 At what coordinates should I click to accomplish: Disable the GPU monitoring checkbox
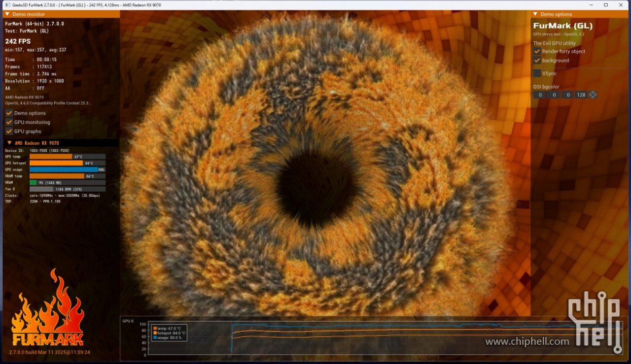(x=9, y=122)
